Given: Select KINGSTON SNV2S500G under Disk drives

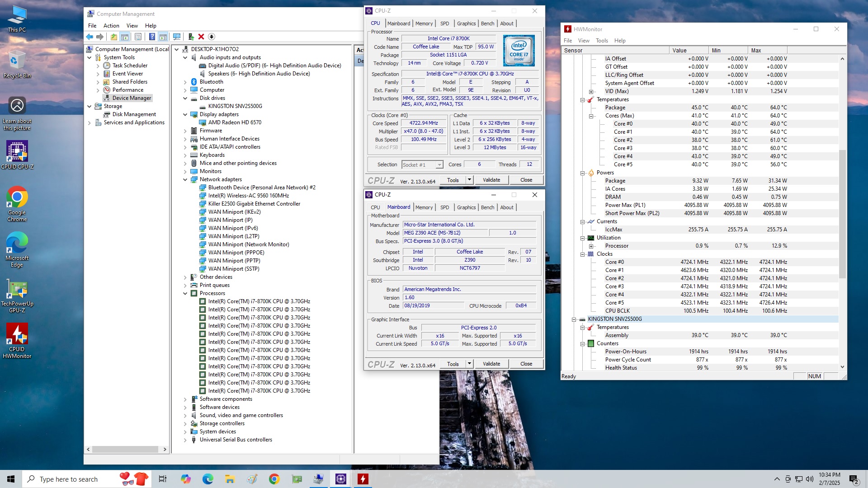Looking at the screenshot, I should coord(235,106).
